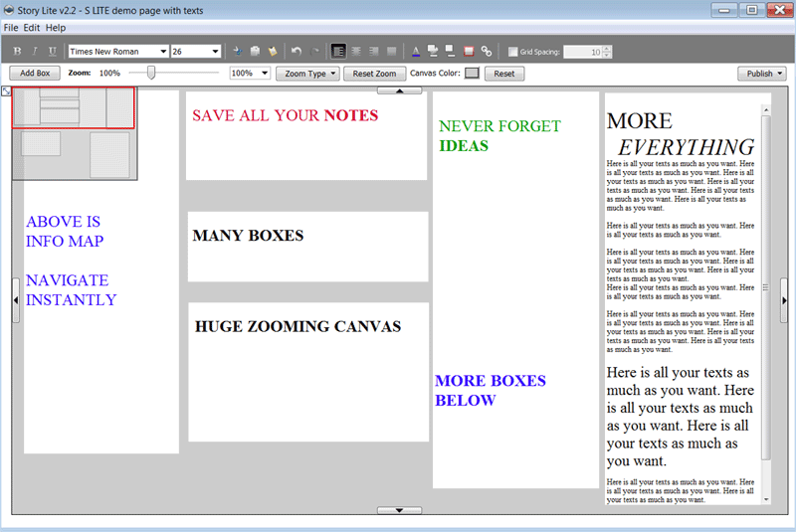Enable the Grid Spacing checkbox
Screen dimensions: 796x532
click(x=512, y=52)
